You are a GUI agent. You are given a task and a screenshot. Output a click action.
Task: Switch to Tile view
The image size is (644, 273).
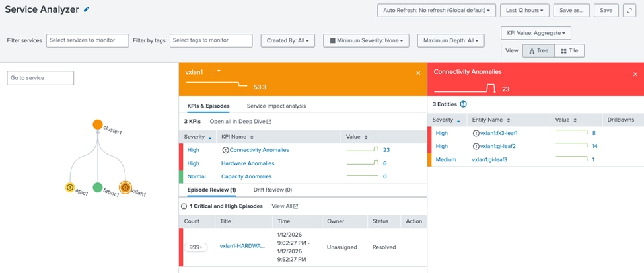[x=569, y=51]
